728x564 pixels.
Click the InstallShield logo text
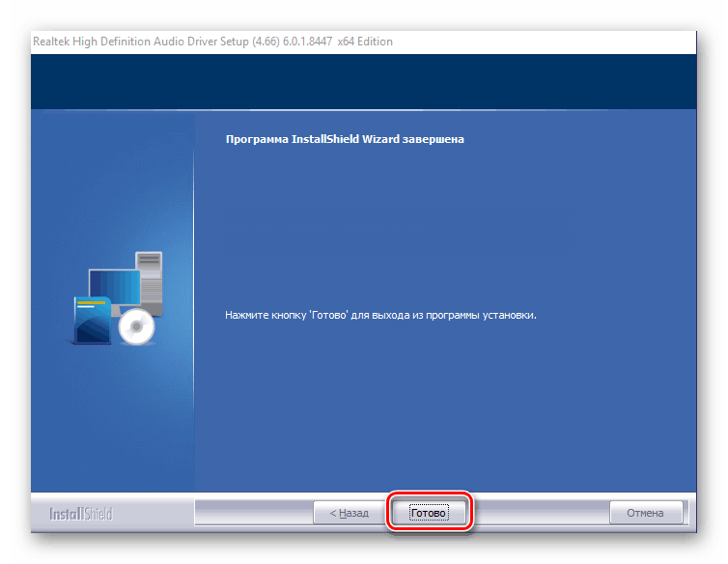tap(81, 514)
